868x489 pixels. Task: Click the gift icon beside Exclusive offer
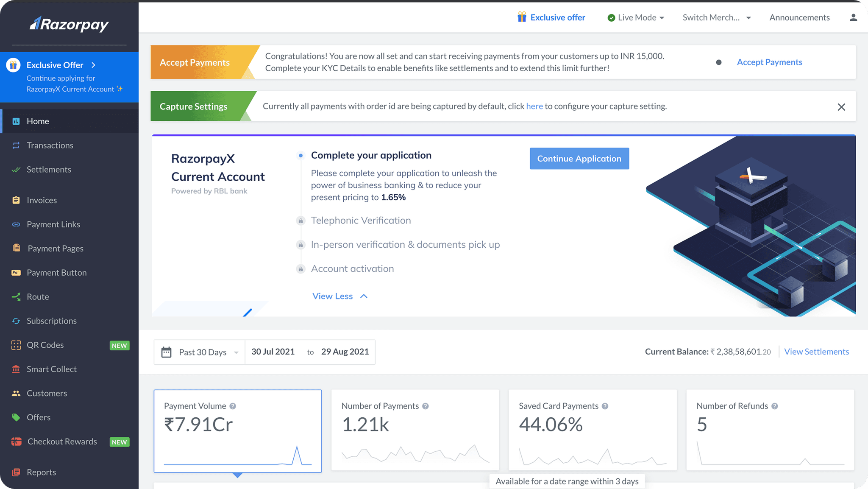[x=522, y=17]
